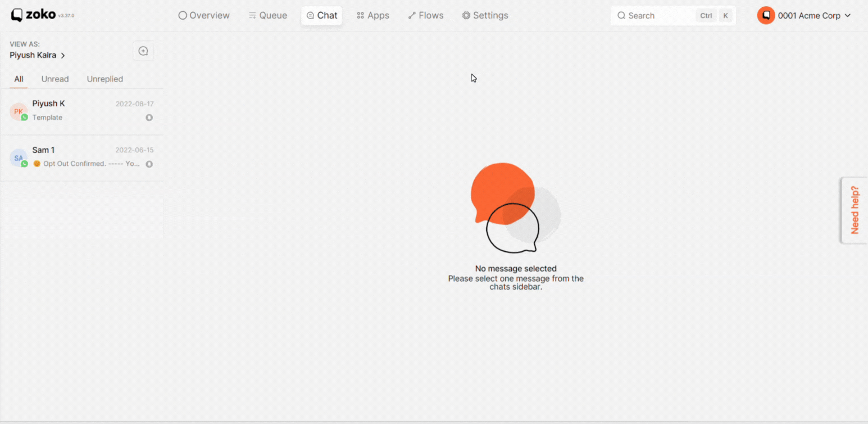The height and width of the screenshot is (424, 868).
Task: Click the status icon in Sam 1 row
Action: (x=149, y=164)
